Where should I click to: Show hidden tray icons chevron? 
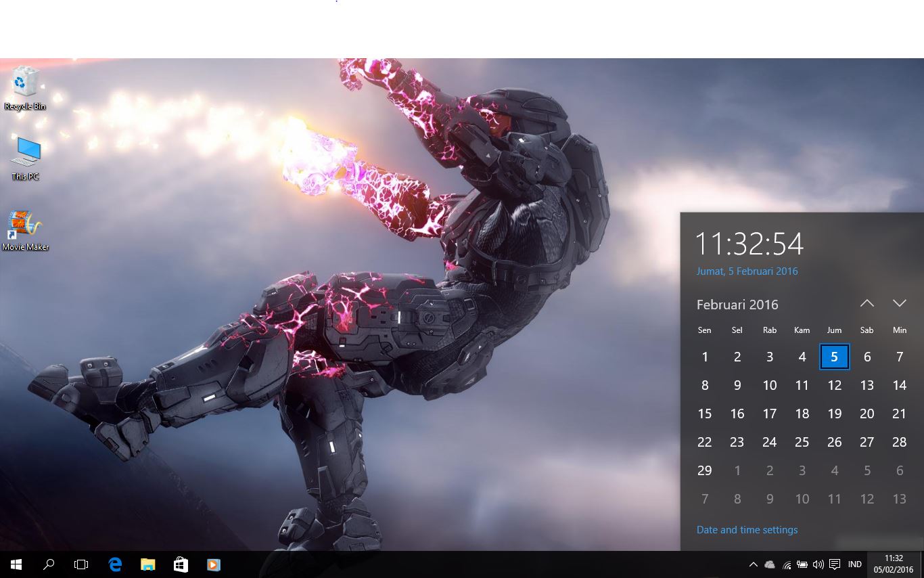753,564
